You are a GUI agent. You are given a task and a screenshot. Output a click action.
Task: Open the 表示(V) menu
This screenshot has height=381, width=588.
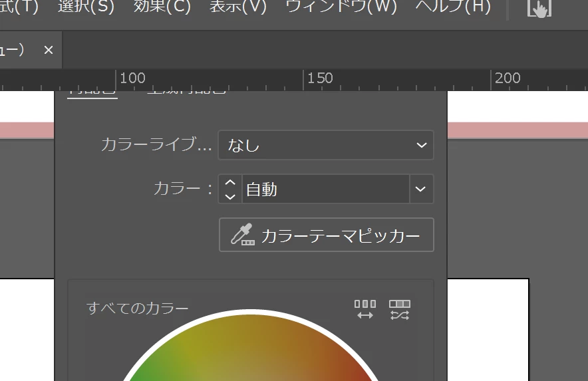tap(237, 7)
